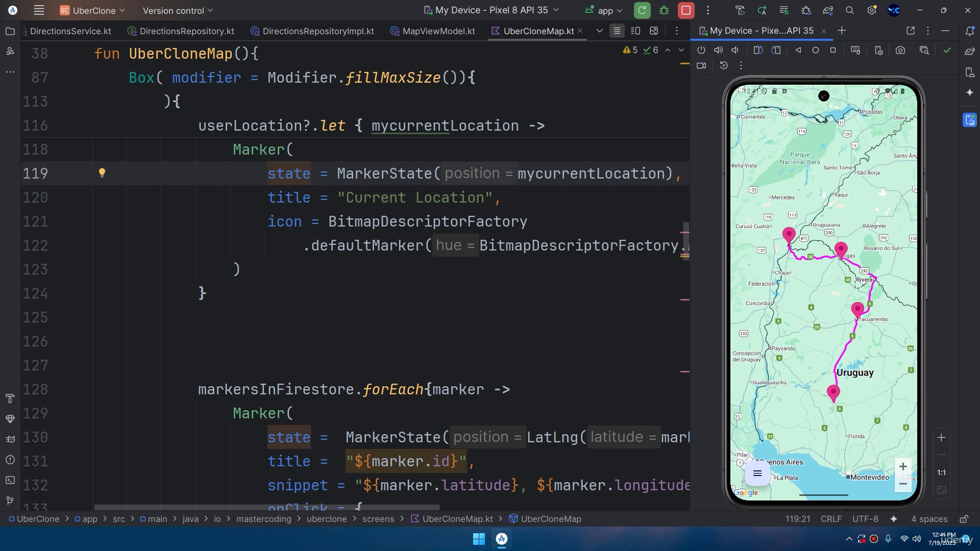Click the horizontal scrollbar of the code editor
This screenshot has width=980, height=551.
pos(267,508)
